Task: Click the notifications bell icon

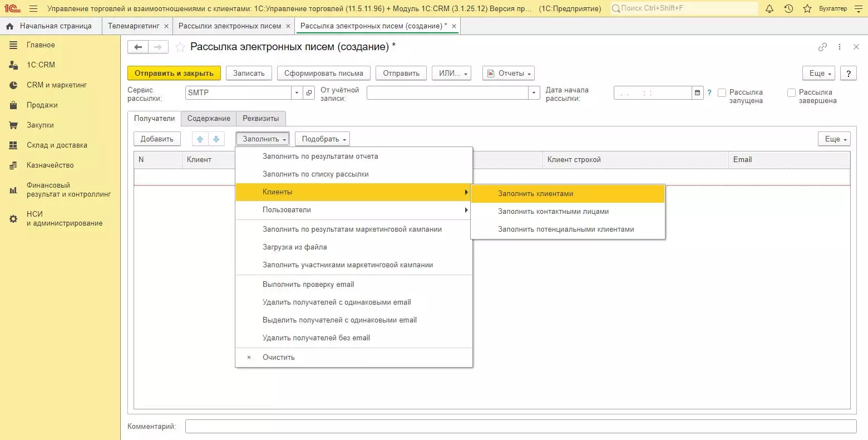Action: pyautogui.click(x=770, y=8)
